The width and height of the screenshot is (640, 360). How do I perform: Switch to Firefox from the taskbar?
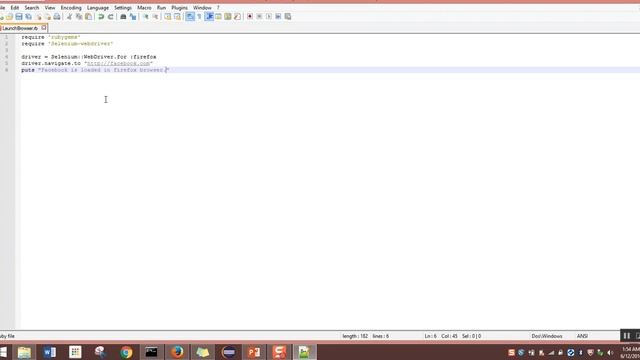tap(177, 352)
